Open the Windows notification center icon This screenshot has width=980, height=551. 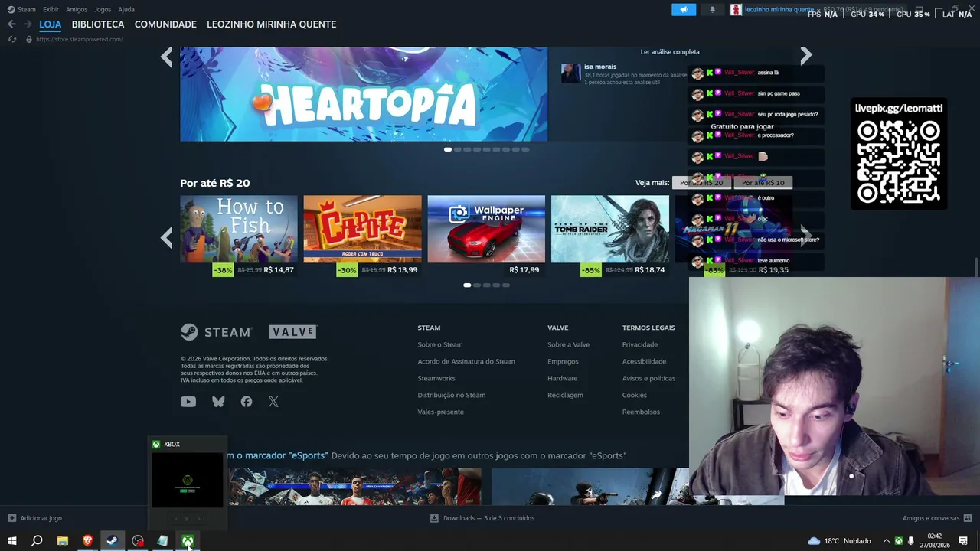point(963,541)
